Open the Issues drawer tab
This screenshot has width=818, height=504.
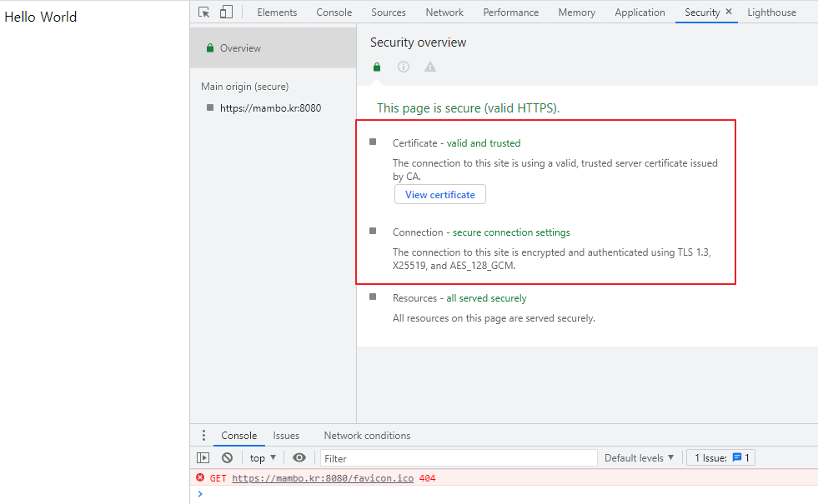(286, 436)
